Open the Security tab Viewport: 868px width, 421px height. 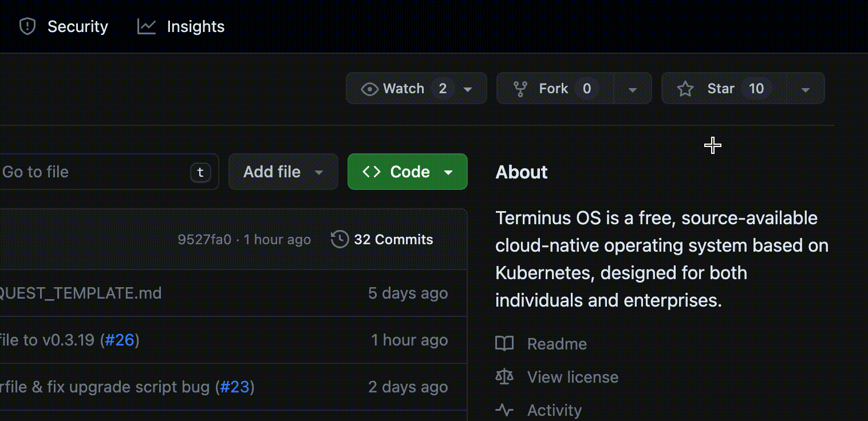(77, 26)
